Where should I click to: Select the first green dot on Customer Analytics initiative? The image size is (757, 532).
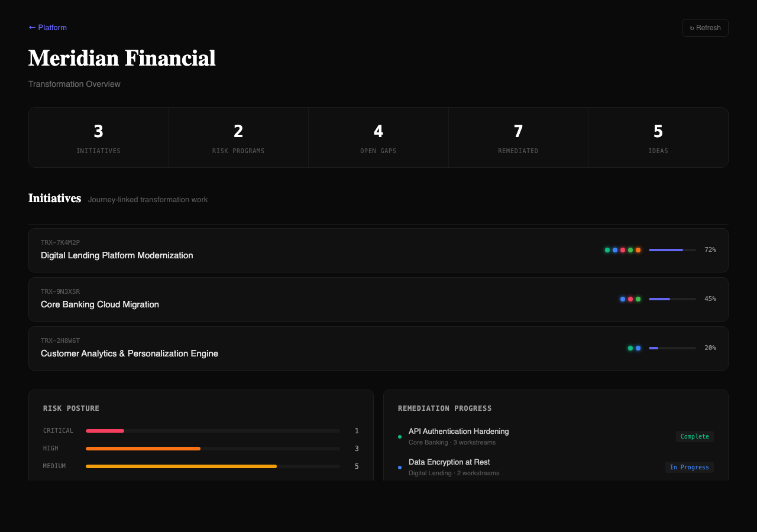(x=630, y=348)
